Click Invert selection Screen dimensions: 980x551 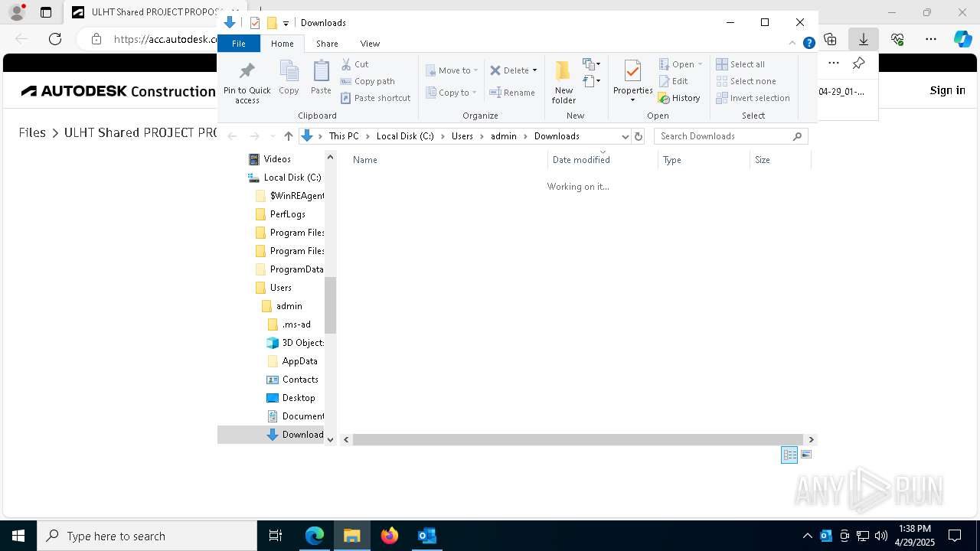[753, 98]
